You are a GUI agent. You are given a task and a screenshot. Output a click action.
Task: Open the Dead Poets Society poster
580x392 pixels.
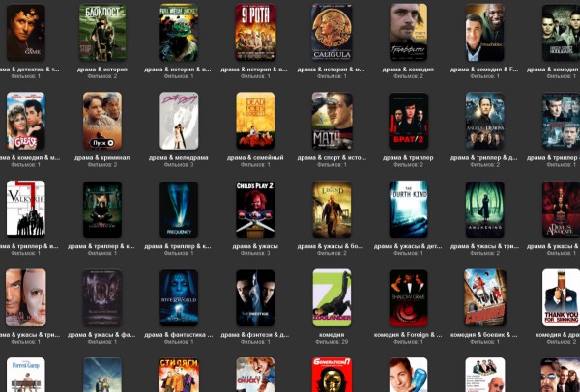coord(255,121)
